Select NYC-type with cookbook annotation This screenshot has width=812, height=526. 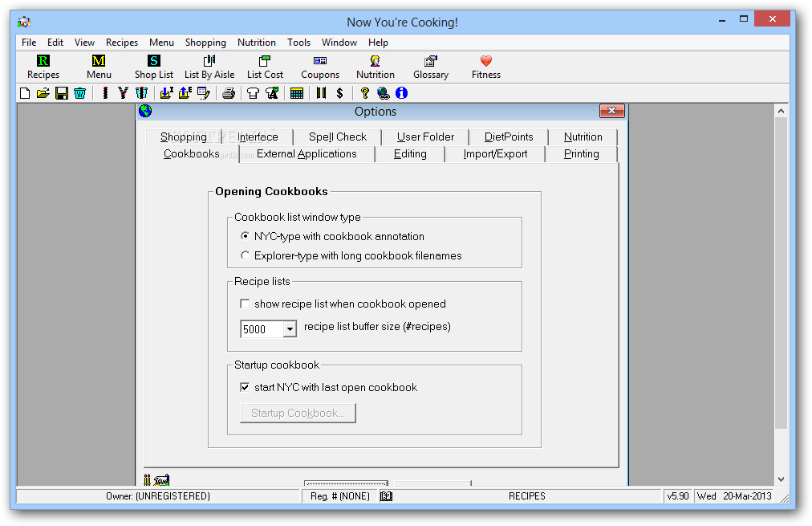click(x=334, y=236)
